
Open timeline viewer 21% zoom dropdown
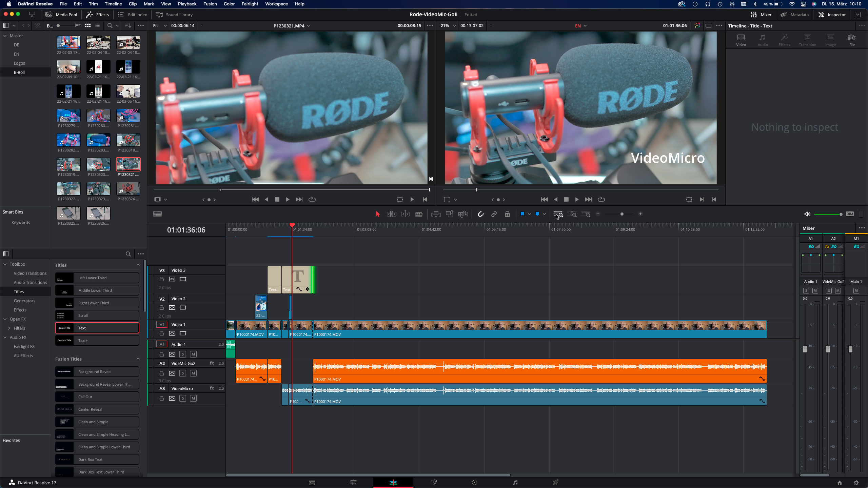click(448, 25)
